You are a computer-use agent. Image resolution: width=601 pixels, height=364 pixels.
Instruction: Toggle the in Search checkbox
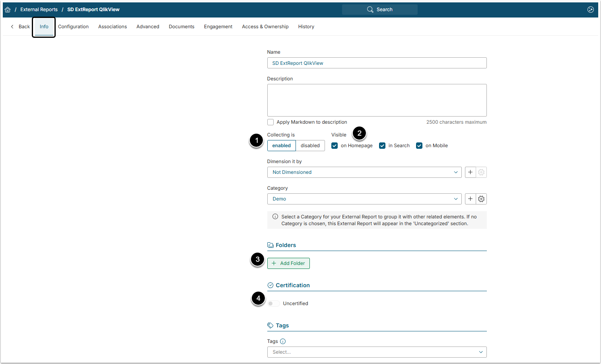click(382, 146)
